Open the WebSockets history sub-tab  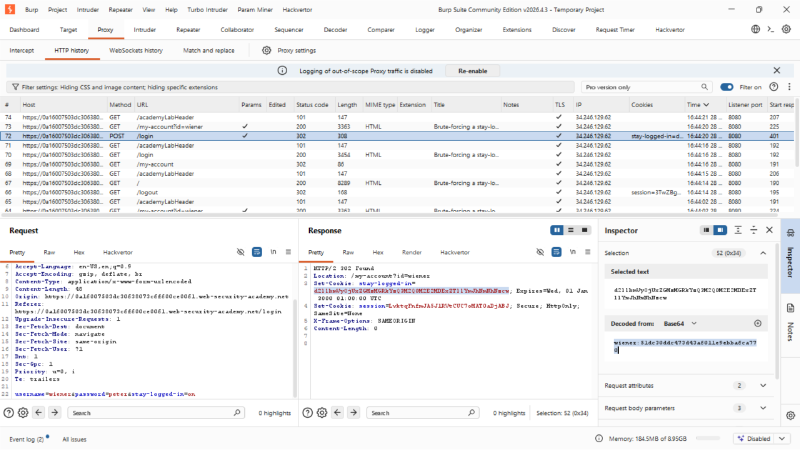pos(136,51)
